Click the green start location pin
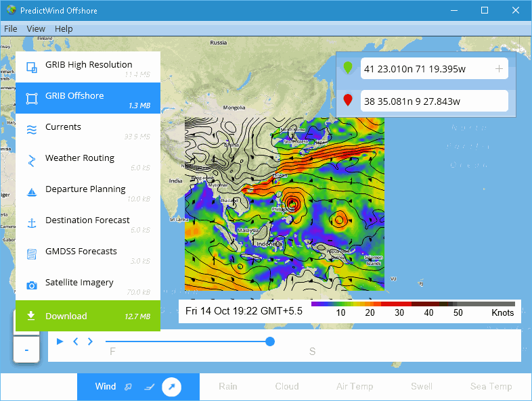Image resolution: width=532 pixels, height=401 pixels. tap(348, 68)
